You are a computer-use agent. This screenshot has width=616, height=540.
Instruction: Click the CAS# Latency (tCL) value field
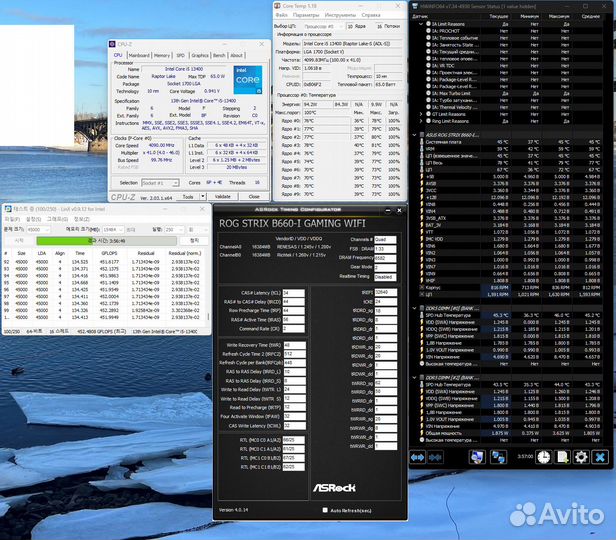pyautogui.click(x=293, y=293)
